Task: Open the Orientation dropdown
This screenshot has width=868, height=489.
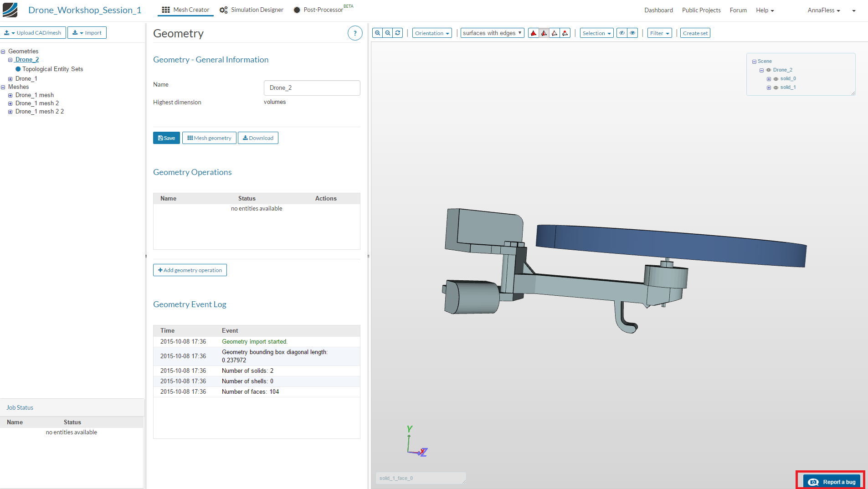Action: [x=431, y=33]
